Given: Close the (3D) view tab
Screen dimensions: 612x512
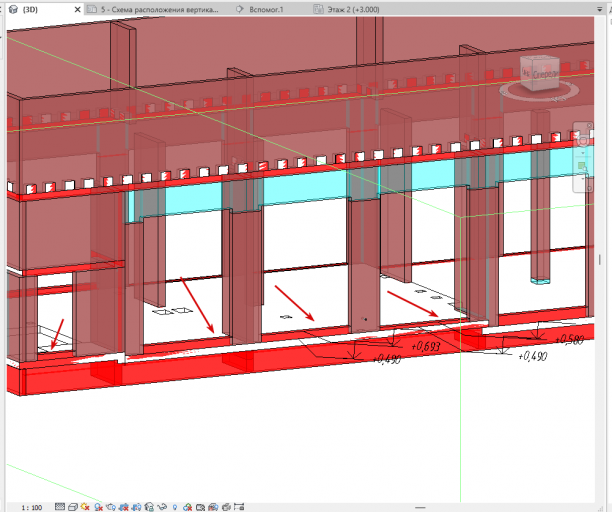Looking at the screenshot, I should (77, 9).
